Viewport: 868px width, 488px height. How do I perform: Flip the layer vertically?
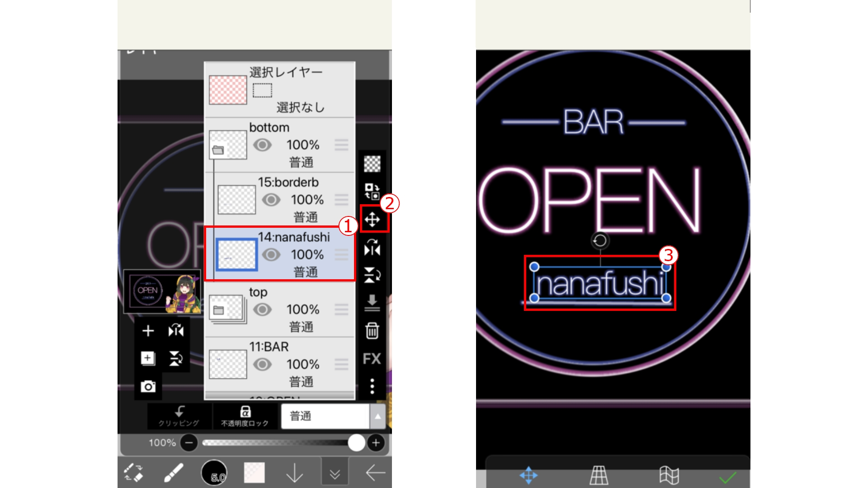(x=372, y=276)
